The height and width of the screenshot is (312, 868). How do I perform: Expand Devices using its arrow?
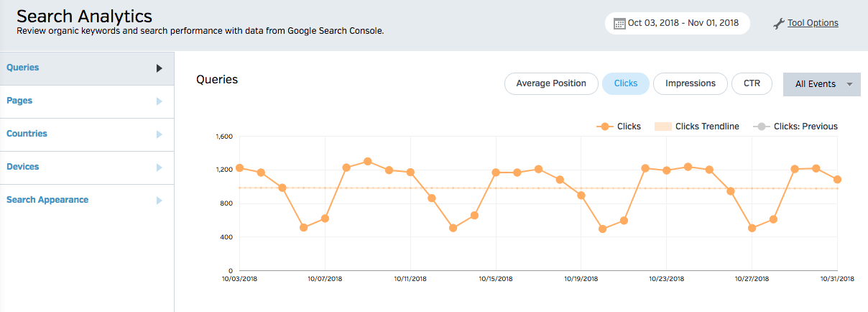(x=160, y=168)
